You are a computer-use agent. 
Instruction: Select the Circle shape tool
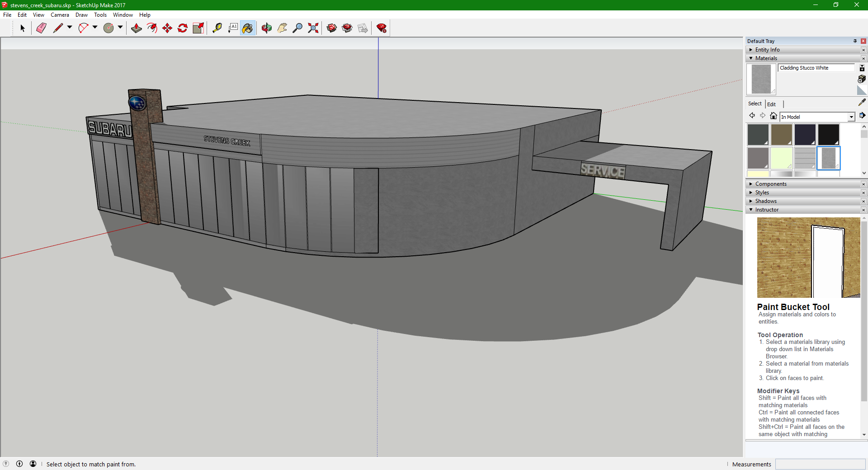tap(108, 28)
